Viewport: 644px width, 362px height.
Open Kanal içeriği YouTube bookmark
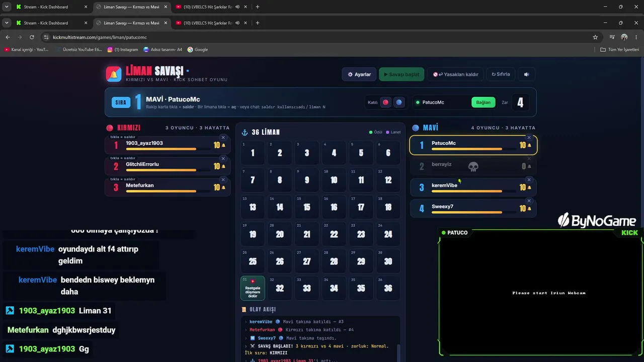[x=27, y=50]
